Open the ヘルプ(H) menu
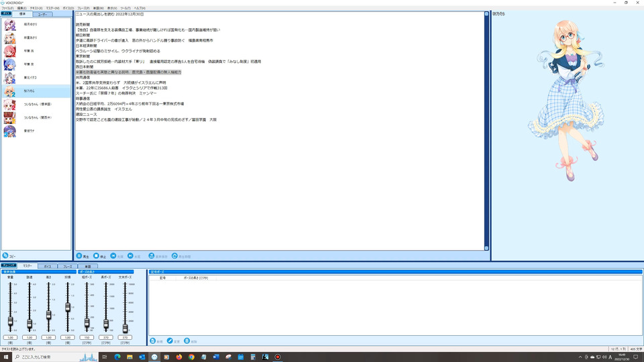The image size is (644, 362). [x=140, y=8]
